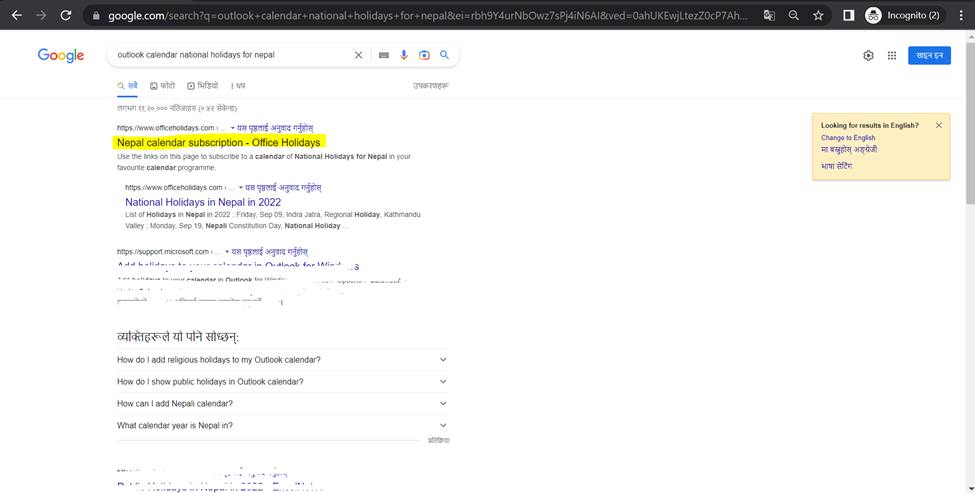The width and height of the screenshot is (975, 493).
Task: Open Chrome's three-dot menu
Action: pos(961,16)
